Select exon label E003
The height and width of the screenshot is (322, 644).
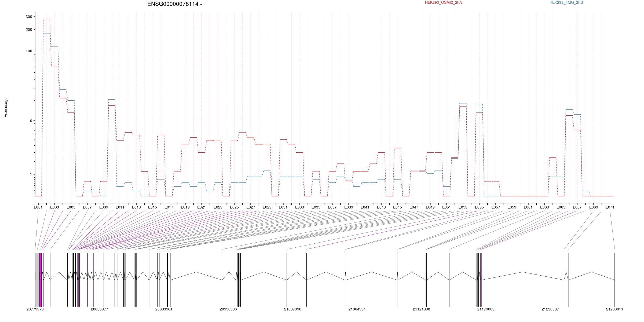click(x=54, y=207)
